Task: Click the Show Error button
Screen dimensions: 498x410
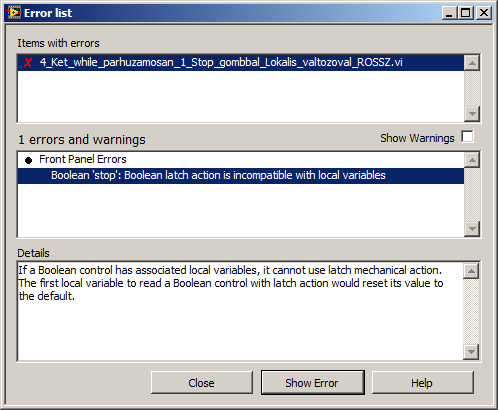Action: pyautogui.click(x=312, y=383)
